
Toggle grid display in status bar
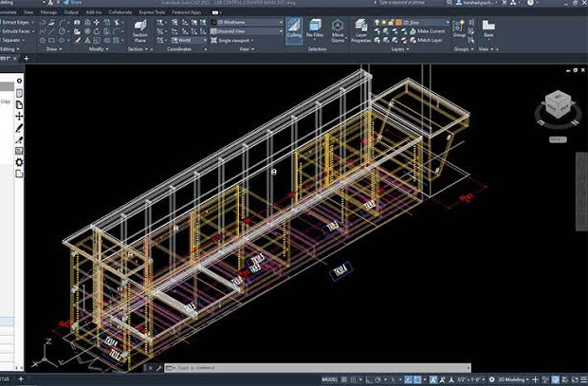coord(344,379)
